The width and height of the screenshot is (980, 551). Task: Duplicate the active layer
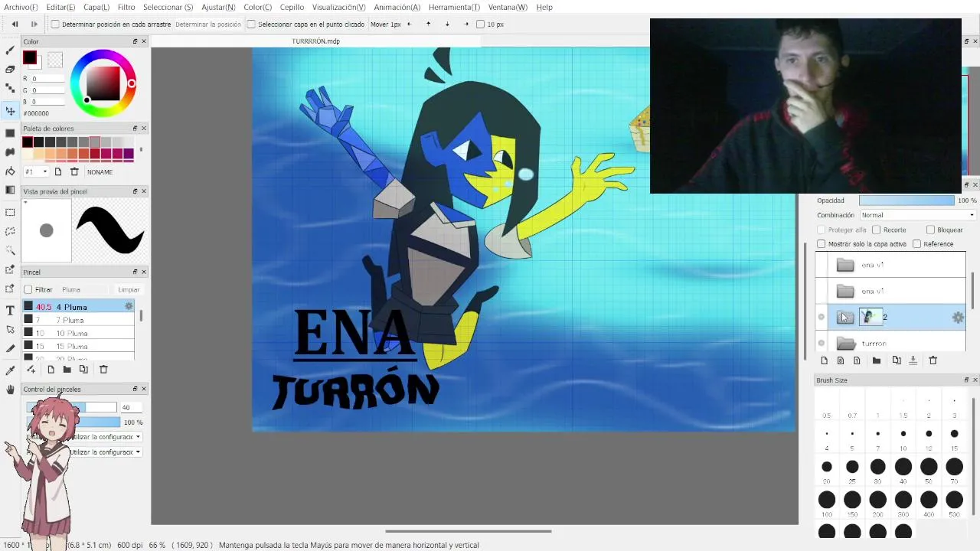[897, 360]
